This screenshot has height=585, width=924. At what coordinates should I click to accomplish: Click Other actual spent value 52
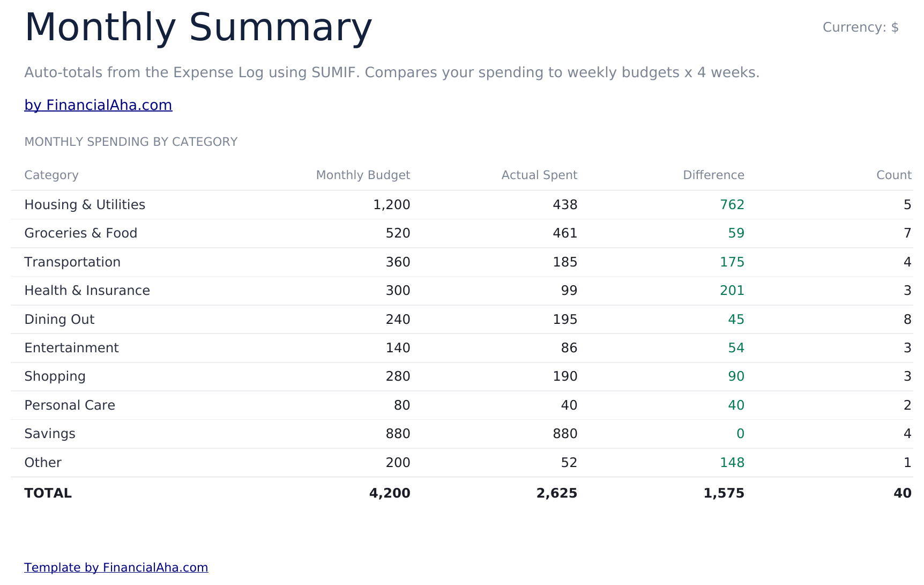[x=569, y=463]
